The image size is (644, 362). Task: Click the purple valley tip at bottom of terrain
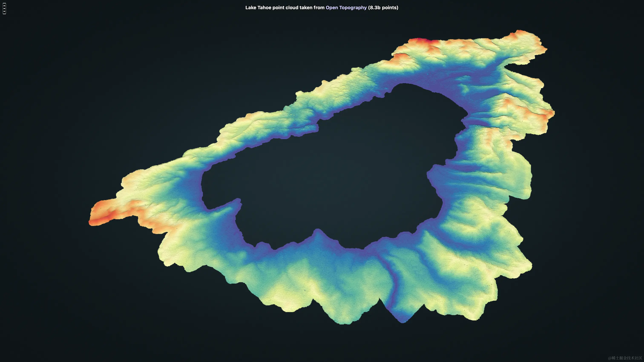pyautogui.click(x=402, y=319)
